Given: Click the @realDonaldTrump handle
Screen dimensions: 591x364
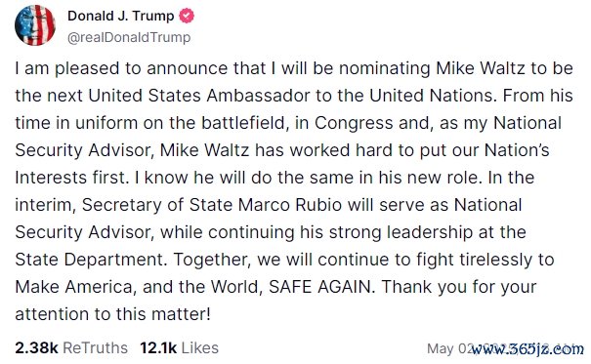Looking at the screenshot, I should (129, 37).
